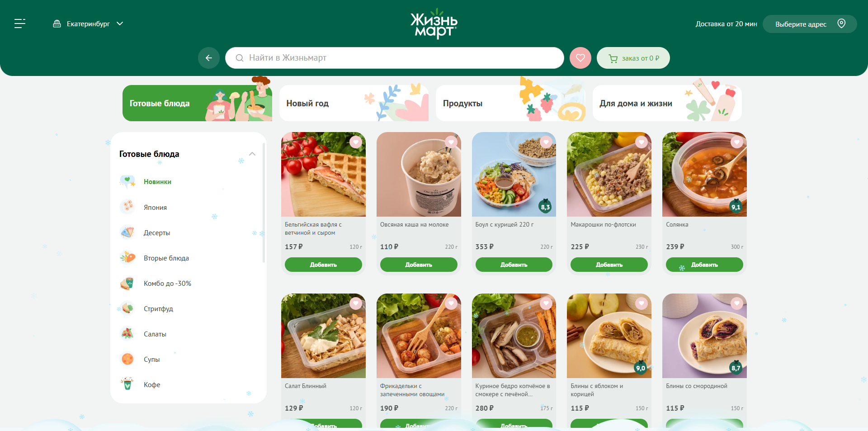Collapse the Готовые блюда sidebar section
The height and width of the screenshot is (431, 868).
[252, 154]
